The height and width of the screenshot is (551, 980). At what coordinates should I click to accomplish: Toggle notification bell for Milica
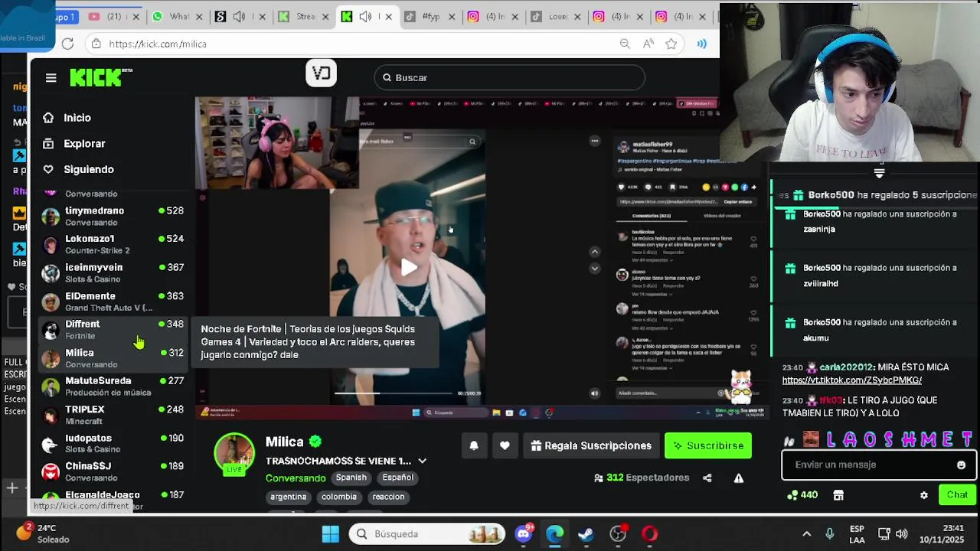(474, 445)
